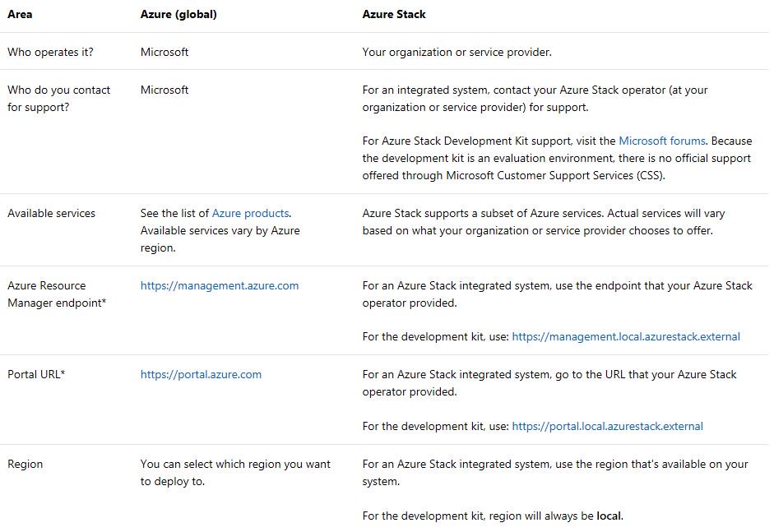774x532 pixels.
Task: Click the 'Azure Stack' column header
Action: click(x=393, y=14)
